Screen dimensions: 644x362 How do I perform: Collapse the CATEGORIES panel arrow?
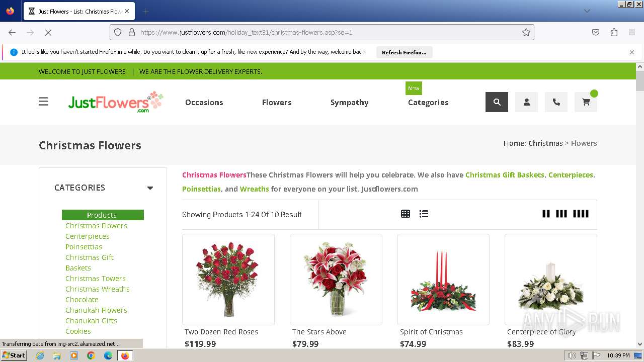(x=150, y=188)
